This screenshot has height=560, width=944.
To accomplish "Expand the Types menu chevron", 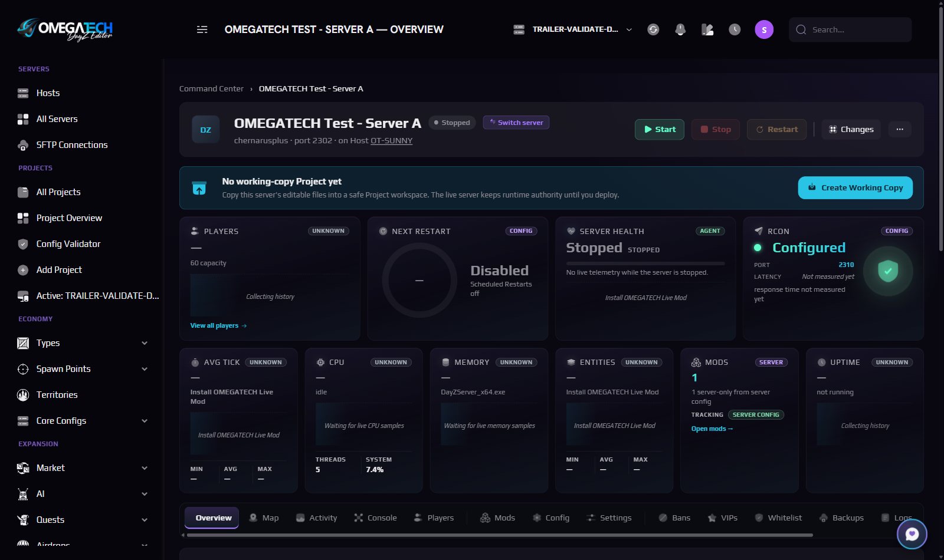I will tap(145, 343).
